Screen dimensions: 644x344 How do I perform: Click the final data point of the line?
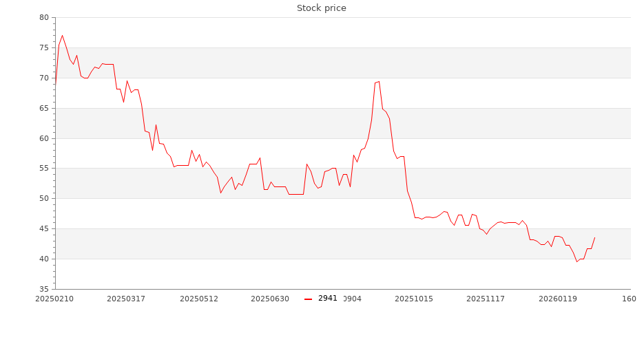point(594,237)
